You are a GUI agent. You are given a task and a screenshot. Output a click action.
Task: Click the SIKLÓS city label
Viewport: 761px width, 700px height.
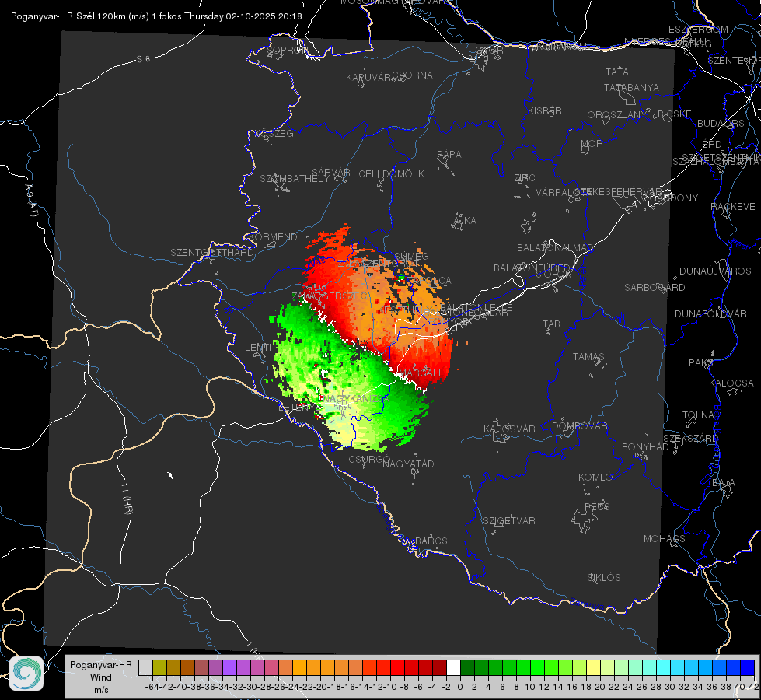604,578
